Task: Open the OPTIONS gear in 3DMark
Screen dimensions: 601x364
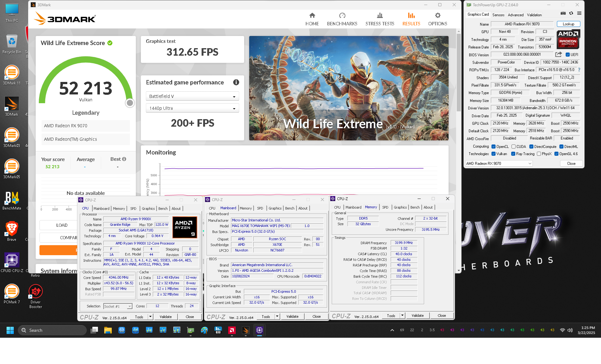Action: pyautogui.click(x=438, y=19)
